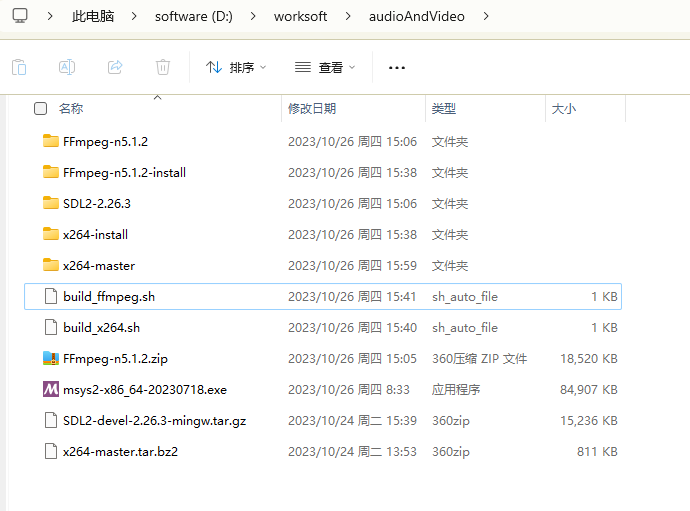Open the 查看 view dropdown
Viewport: 690px width, 511px height.
coord(325,67)
